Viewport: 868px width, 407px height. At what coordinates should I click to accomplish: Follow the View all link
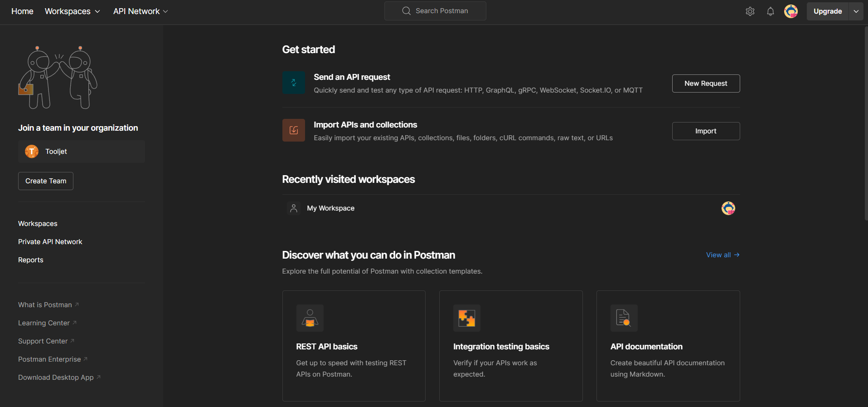(722, 255)
